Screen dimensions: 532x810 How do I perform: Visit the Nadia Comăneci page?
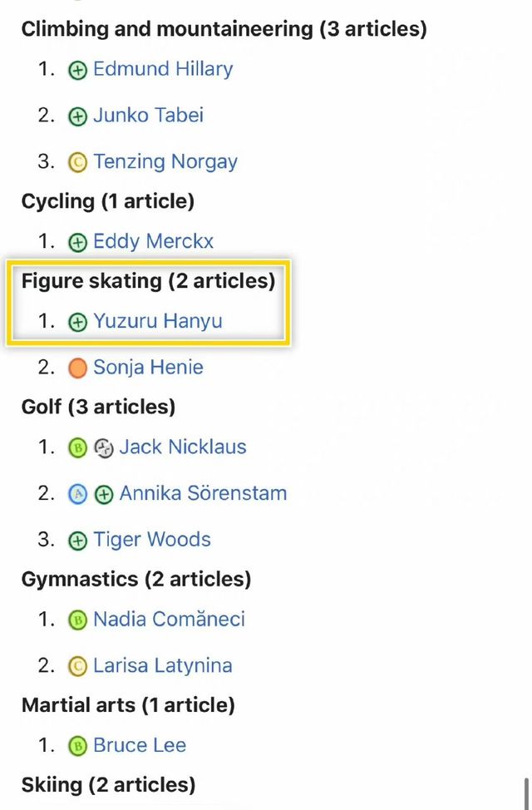point(169,619)
